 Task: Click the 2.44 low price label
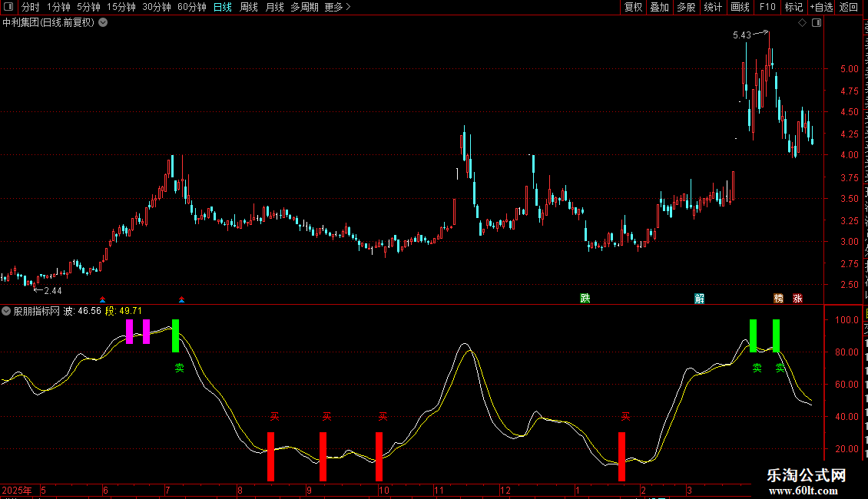52,290
